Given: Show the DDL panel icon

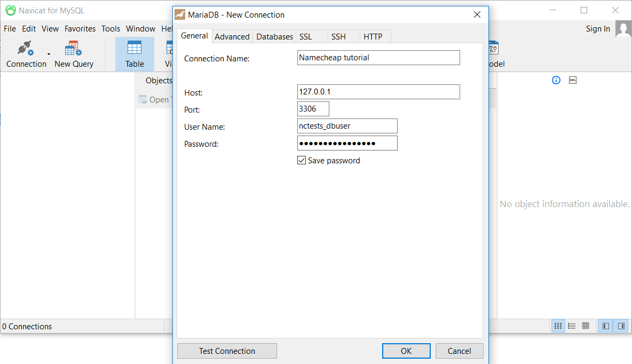Looking at the screenshot, I should click(573, 80).
